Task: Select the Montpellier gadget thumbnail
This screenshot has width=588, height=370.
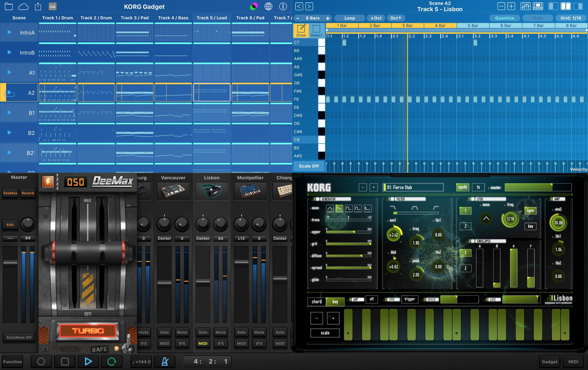Action: point(250,191)
